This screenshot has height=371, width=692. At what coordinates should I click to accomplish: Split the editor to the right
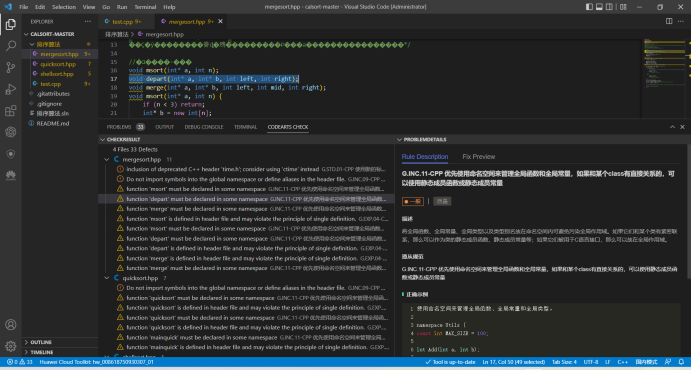click(x=669, y=21)
